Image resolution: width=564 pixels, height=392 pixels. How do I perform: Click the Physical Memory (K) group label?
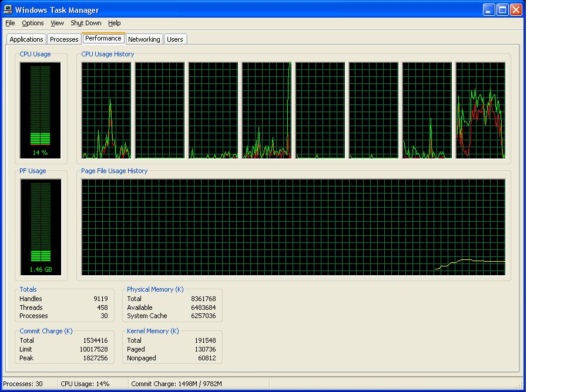tap(155, 289)
